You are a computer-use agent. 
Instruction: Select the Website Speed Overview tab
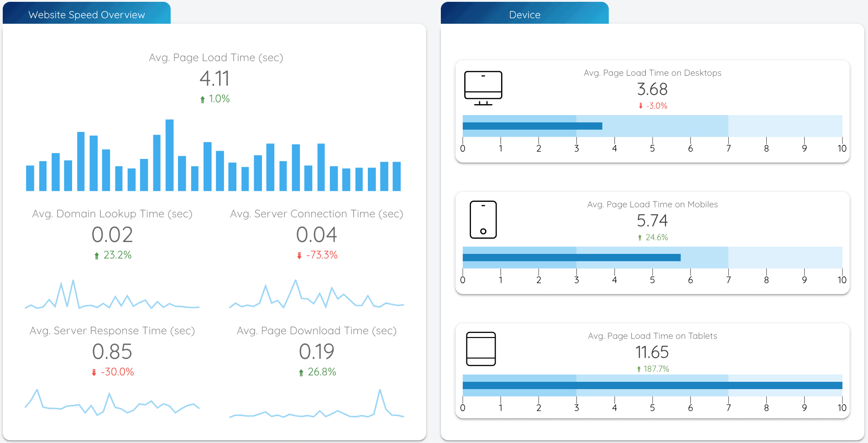[x=86, y=14]
